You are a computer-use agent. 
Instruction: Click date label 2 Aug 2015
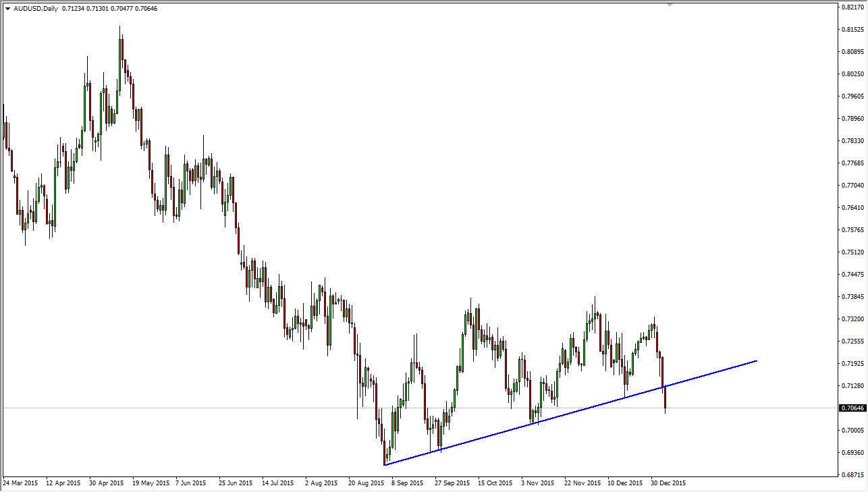321,483
